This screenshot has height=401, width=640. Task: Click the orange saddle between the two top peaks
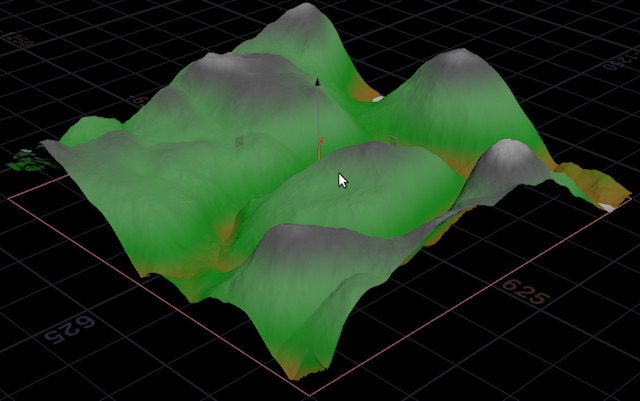click(x=368, y=95)
